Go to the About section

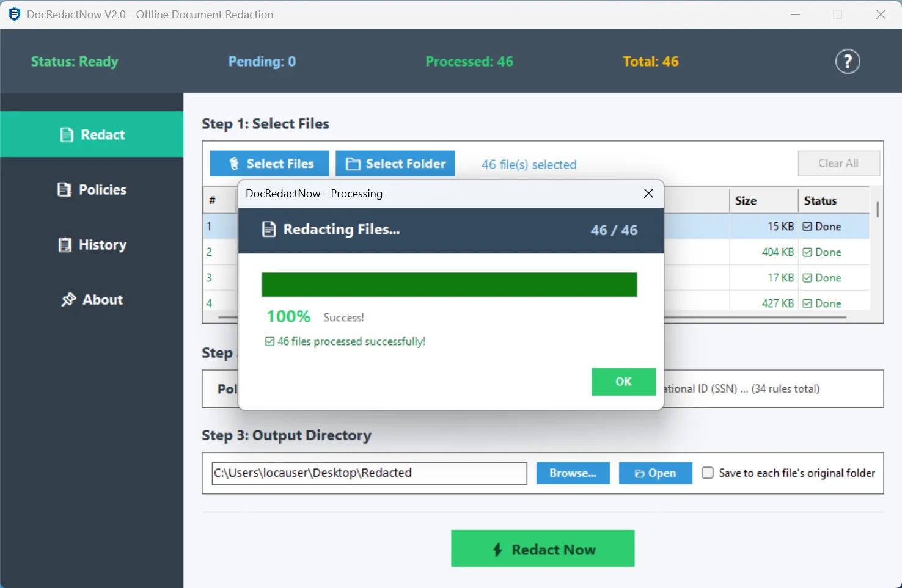pyautogui.click(x=92, y=300)
